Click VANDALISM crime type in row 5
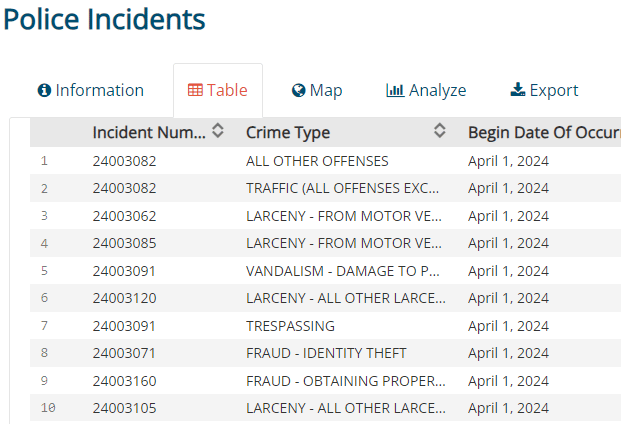The height and width of the screenshot is (424, 621). coord(343,270)
